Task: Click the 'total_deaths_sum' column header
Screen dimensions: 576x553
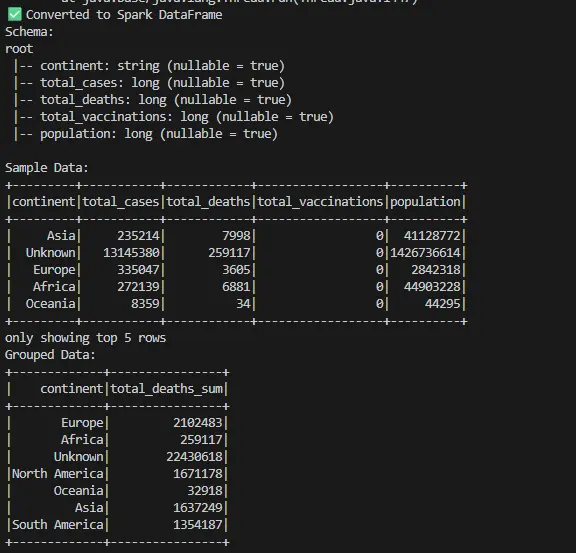Action: point(166,389)
